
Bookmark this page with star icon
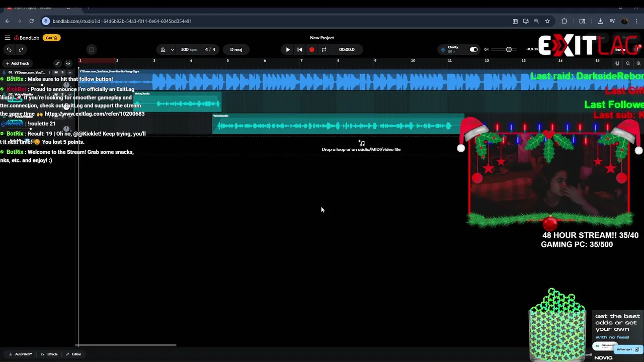click(x=547, y=21)
